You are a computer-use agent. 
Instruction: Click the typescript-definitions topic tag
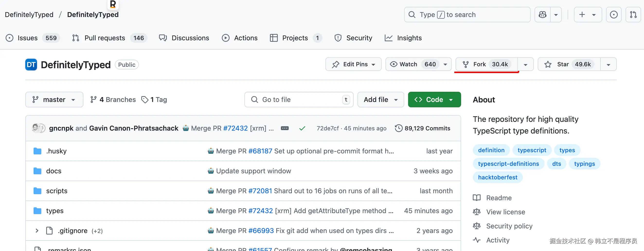tap(509, 164)
